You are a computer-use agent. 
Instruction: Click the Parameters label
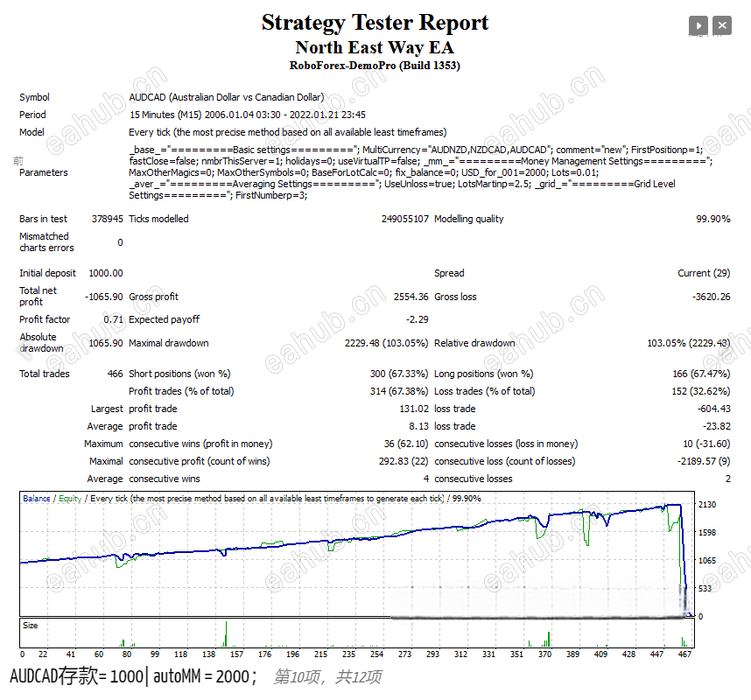[44, 172]
